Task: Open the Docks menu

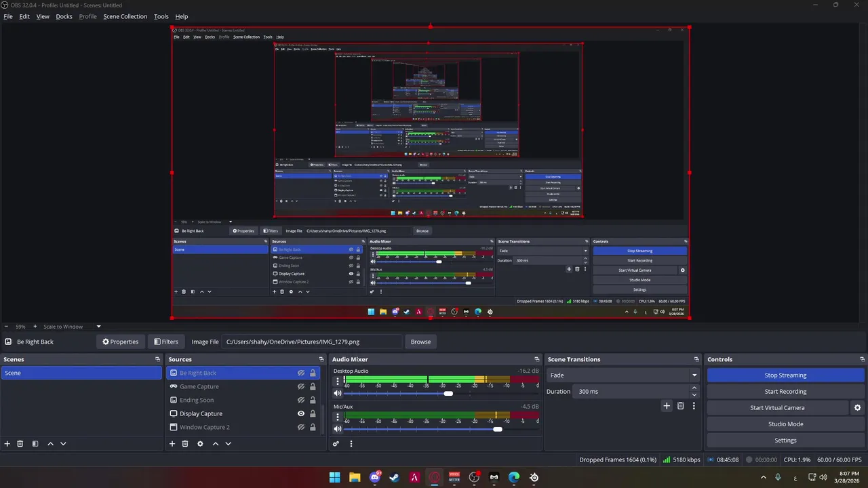Action: coord(64,16)
